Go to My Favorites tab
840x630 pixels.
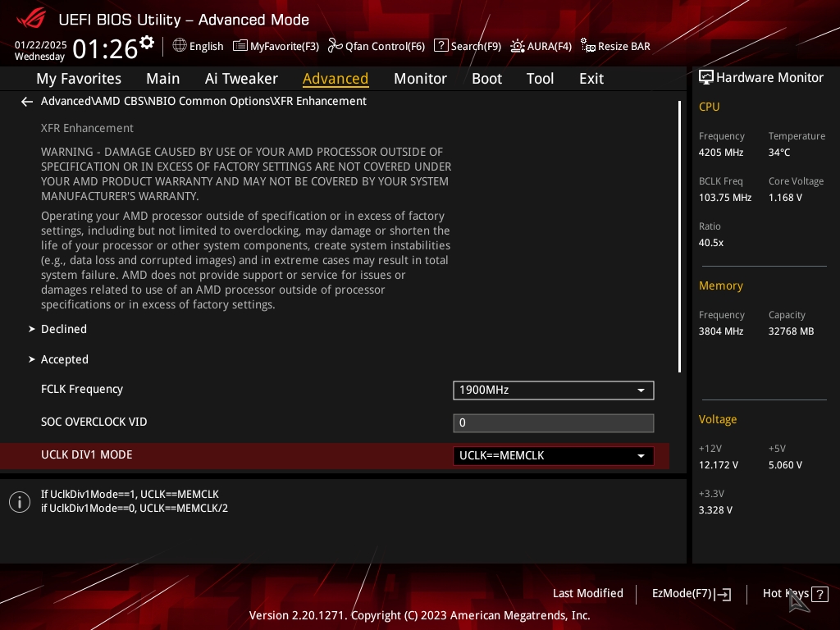click(79, 79)
